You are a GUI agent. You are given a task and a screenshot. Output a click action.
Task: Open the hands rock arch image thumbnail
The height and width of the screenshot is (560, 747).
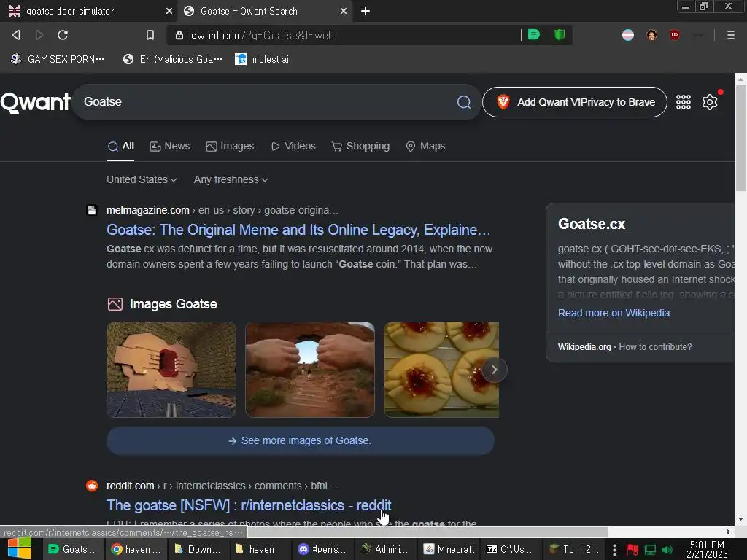click(309, 370)
